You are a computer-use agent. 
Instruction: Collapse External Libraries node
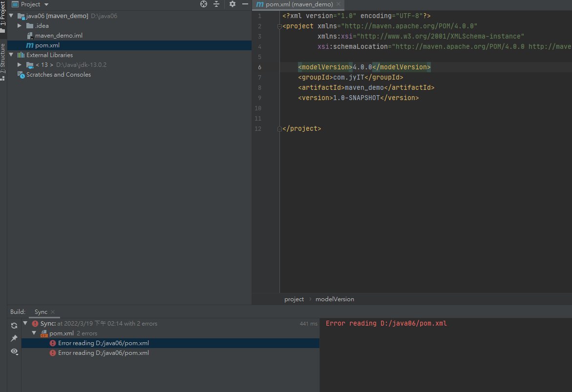point(11,55)
